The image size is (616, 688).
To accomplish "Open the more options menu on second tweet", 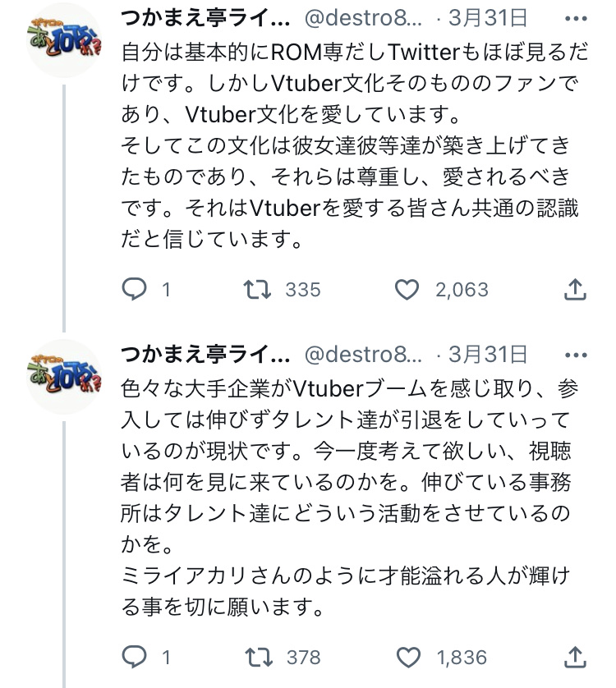I will point(576,355).
